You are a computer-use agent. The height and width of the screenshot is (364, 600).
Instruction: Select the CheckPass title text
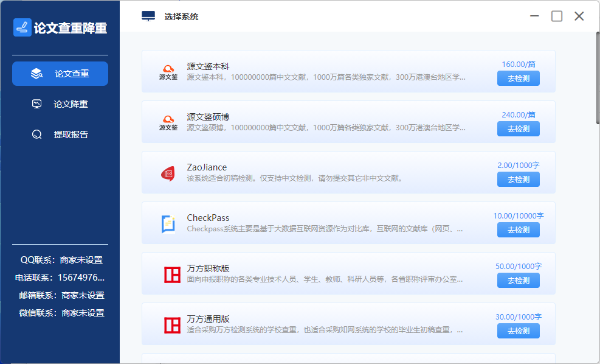pos(208,218)
